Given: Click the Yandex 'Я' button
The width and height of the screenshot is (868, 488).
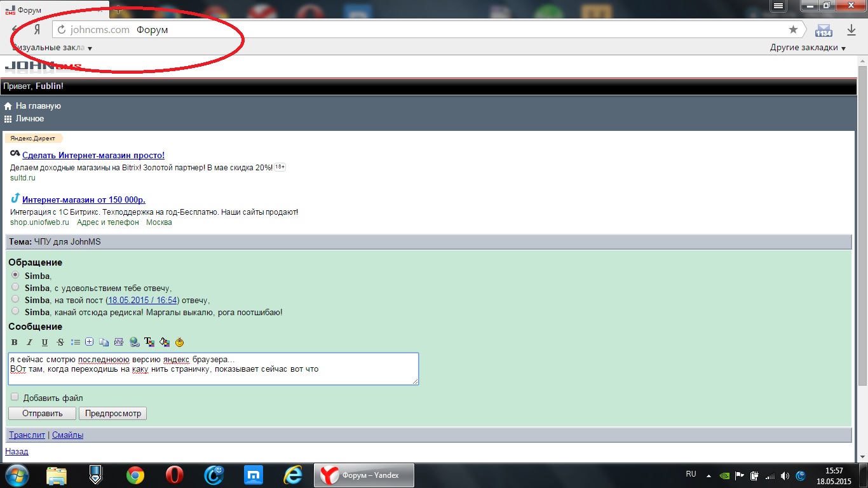Looking at the screenshot, I should [37, 29].
